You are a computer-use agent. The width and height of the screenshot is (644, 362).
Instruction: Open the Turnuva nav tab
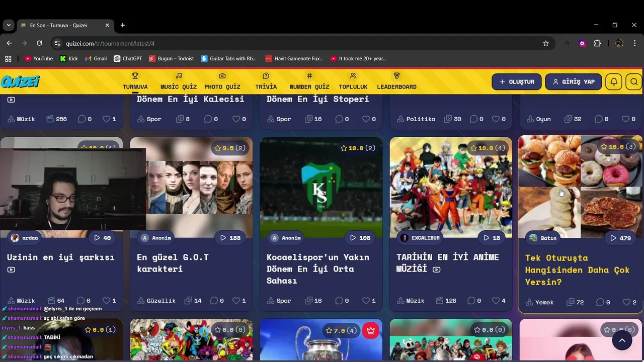coord(135,81)
